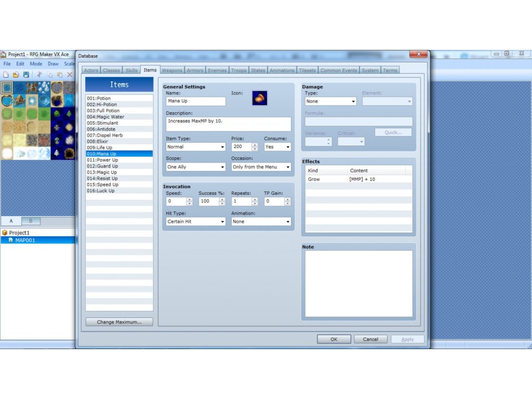Open the Actors tab
The image size is (532, 399).
pyautogui.click(x=91, y=70)
